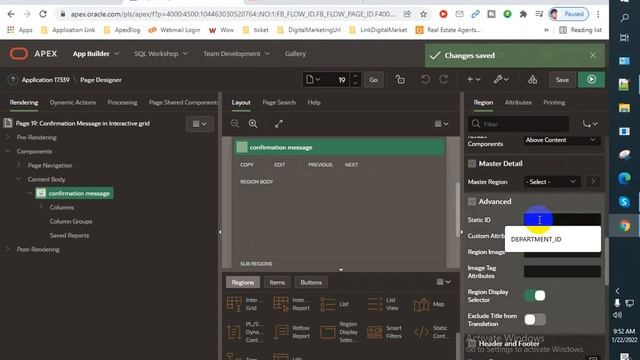
Task: Click the application up-arrow icon
Action: (x=13, y=80)
